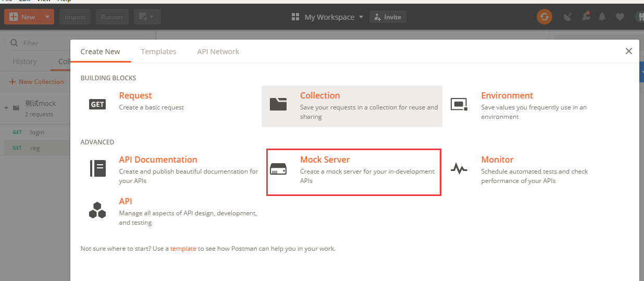Click the Filter search field

pyautogui.click(x=76, y=43)
